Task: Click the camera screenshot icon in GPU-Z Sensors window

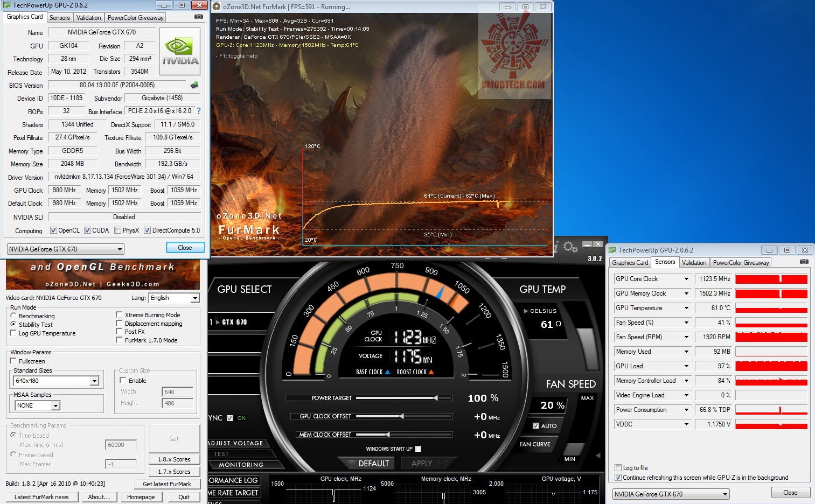Action: [804, 262]
